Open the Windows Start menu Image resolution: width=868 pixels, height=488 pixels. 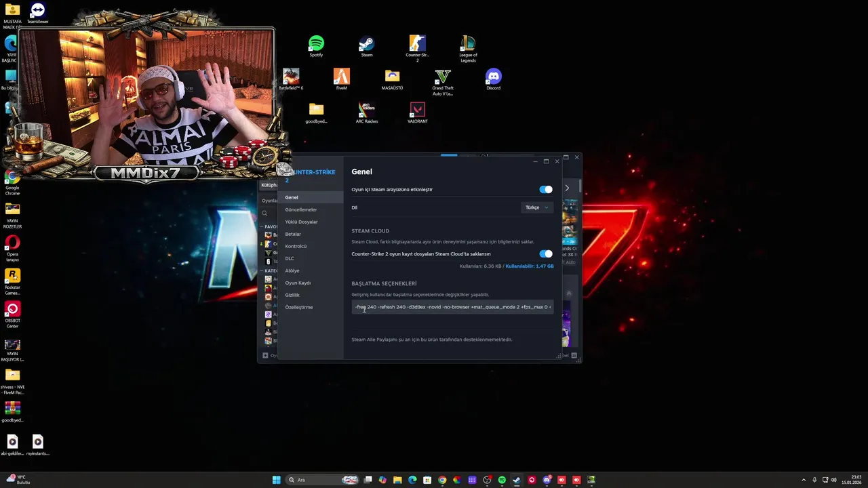[x=276, y=480]
